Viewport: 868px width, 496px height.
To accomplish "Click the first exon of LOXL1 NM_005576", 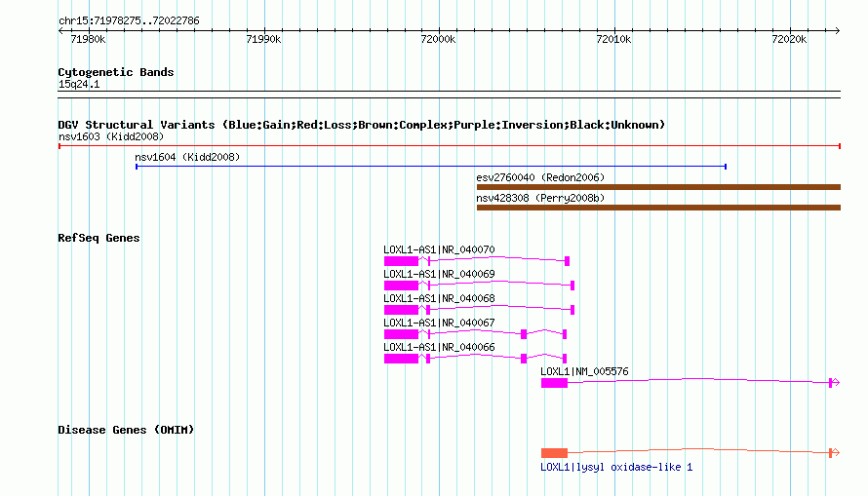I will coord(554,383).
